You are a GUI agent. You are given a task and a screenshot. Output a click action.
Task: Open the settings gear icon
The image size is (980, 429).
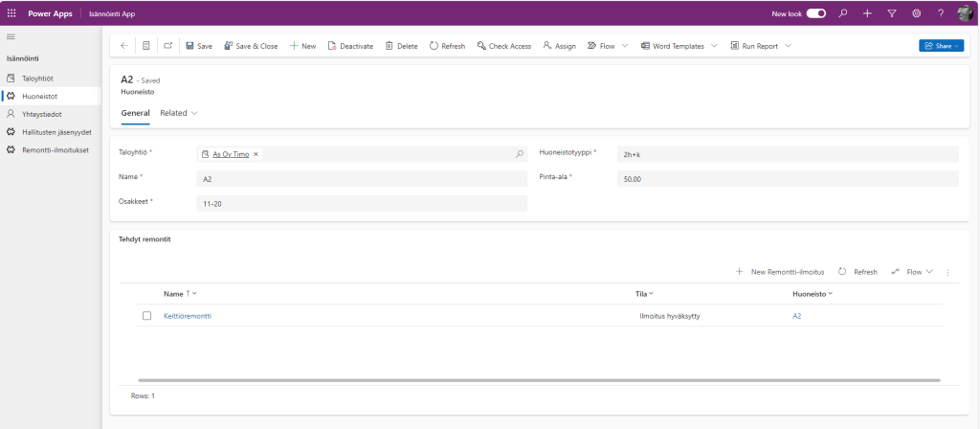pyautogui.click(x=916, y=13)
